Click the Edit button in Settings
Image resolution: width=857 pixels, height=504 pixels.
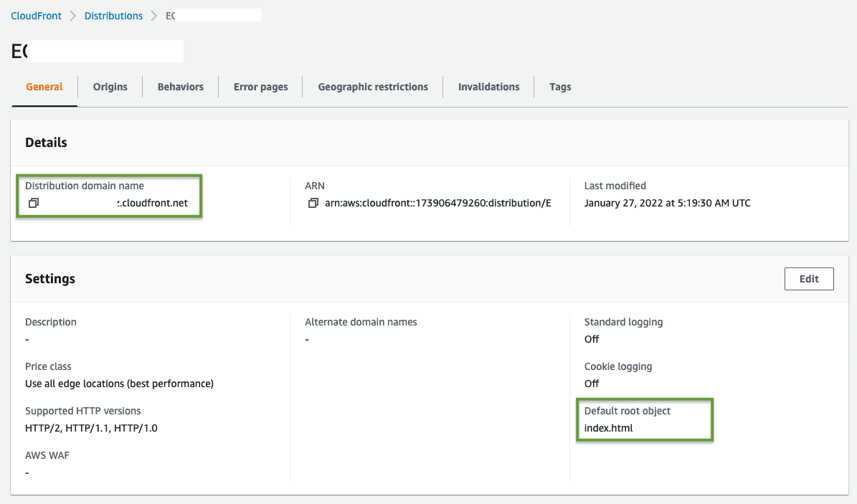tap(809, 278)
